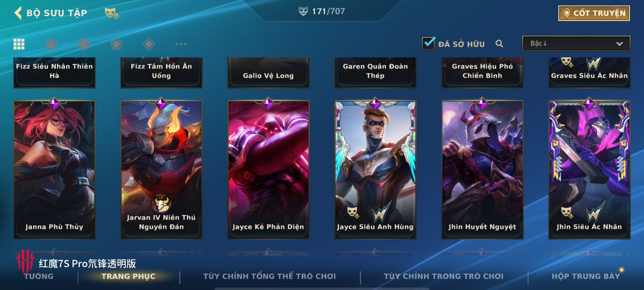Go back using the Bộ Sưu Tập arrow
This screenshot has height=290, width=644.
tap(18, 13)
